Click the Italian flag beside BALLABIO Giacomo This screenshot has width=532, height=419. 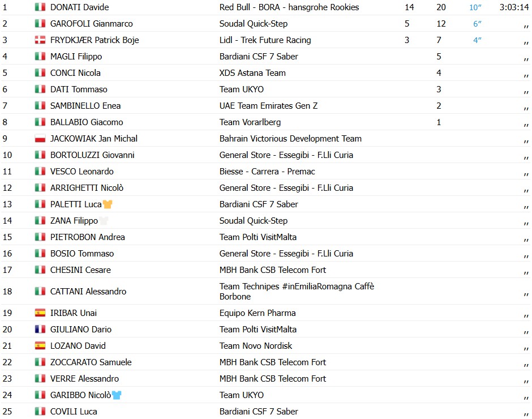(40, 122)
